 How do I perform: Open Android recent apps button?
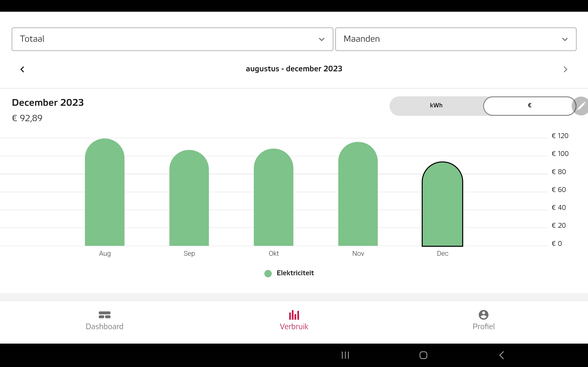point(345,355)
